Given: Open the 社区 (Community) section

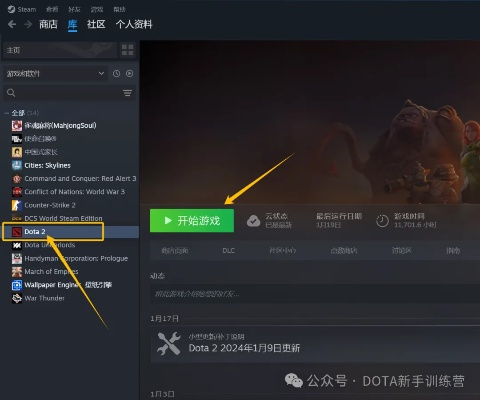Looking at the screenshot, I should pos(96,24).
